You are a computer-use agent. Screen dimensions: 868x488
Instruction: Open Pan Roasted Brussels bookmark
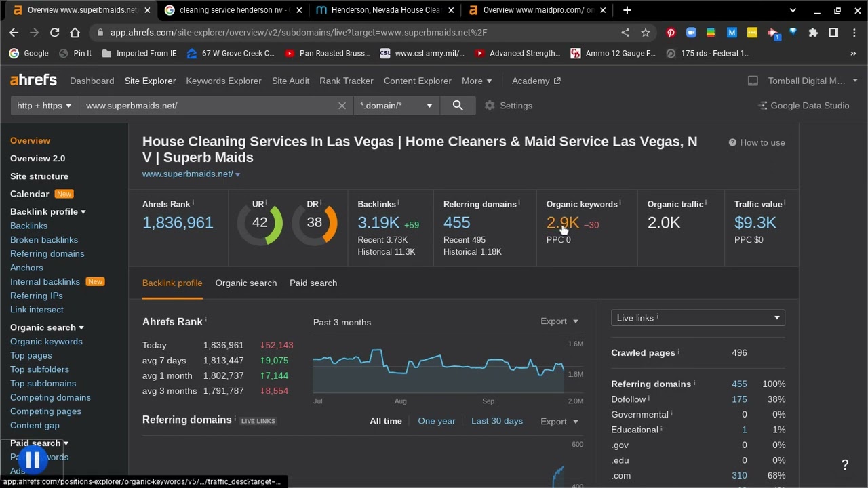[328, 53]
